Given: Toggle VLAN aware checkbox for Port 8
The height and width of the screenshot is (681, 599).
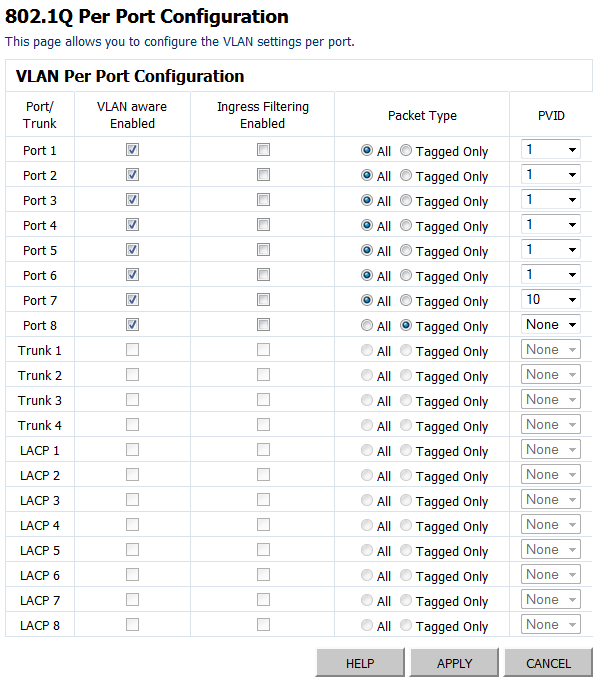Looking at the screenshot, I should (132, 324).
